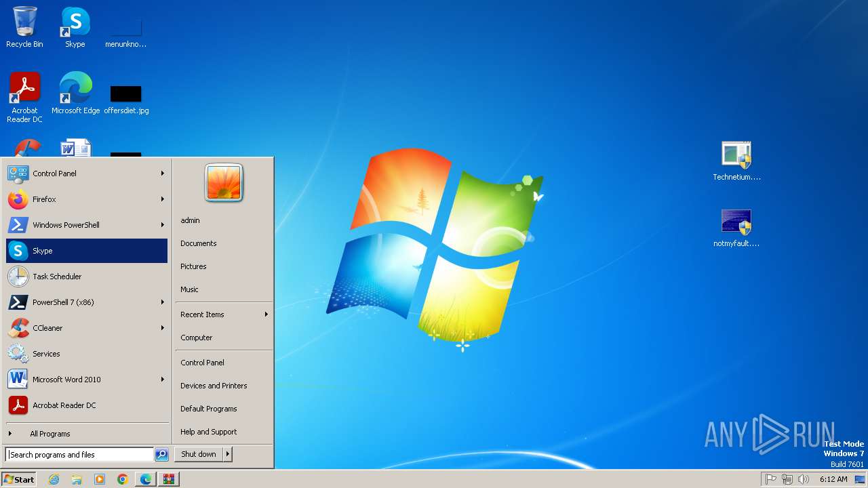This screenshot has height=488, width=868.
Task: Click the Shut down button
Action: (x=199, y=454)
